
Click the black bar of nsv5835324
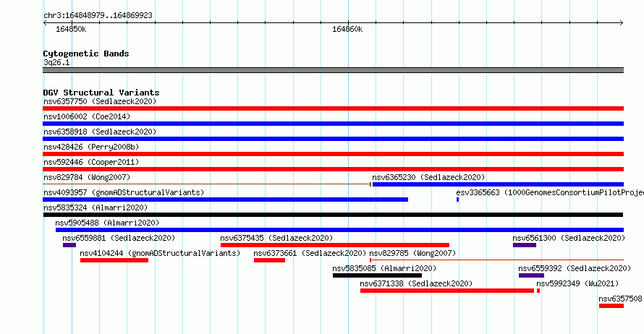pyautogui.click(x=333, y=215)
